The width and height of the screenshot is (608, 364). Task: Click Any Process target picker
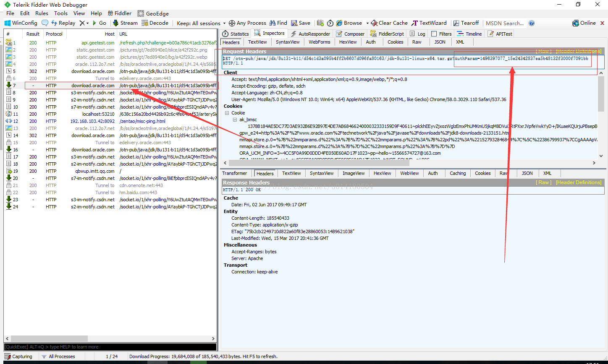point(248,23)
